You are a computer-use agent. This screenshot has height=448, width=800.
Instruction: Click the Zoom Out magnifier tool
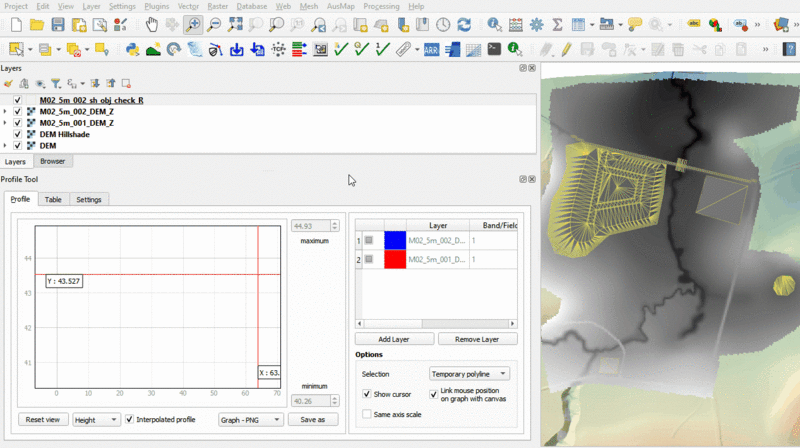214,24
